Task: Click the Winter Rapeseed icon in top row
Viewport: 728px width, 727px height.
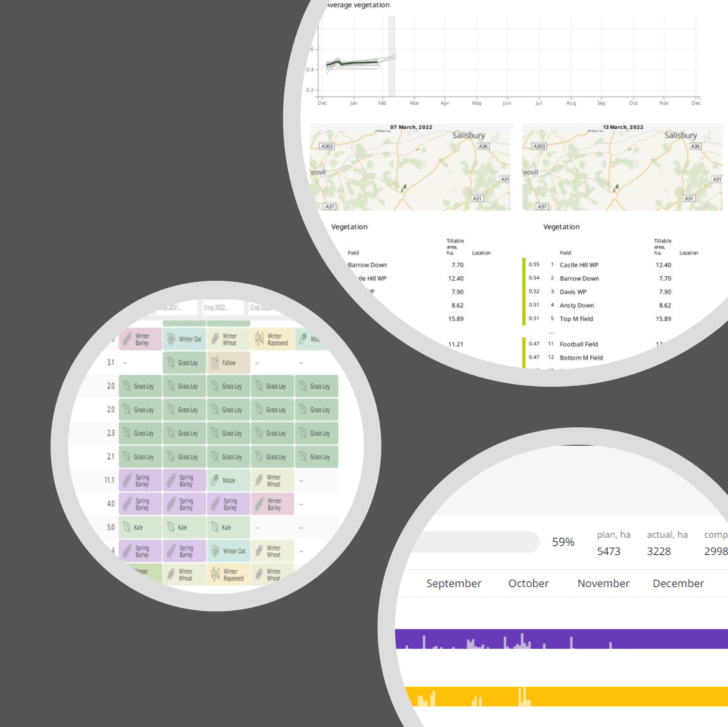Action: pos(259,339)
